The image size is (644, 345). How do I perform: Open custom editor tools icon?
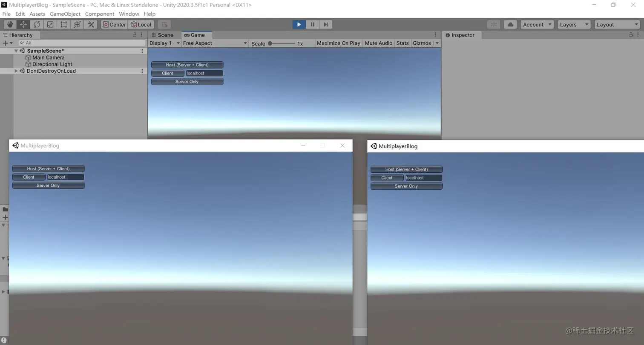point(91,25)
